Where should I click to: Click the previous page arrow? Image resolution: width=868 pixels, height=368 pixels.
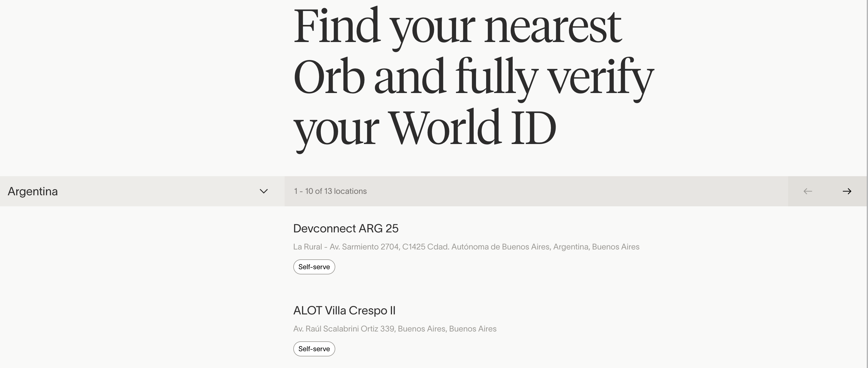808,191
